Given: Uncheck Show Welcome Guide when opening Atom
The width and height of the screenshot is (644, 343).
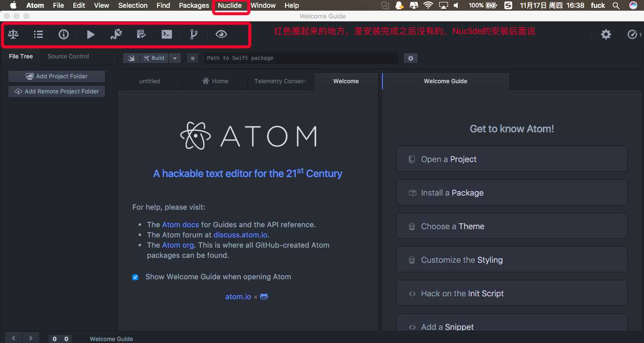Looking at the screenshot, I should point(135,277).
